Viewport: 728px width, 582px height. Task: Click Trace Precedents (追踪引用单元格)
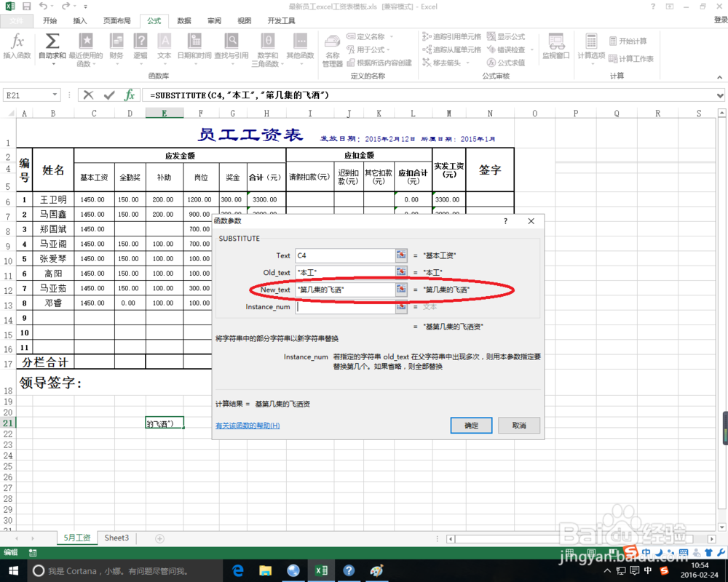coord(451,36)
